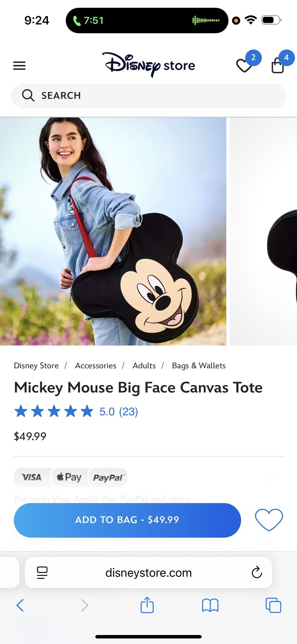
Task: Open the wishlist heart icon in header
Action: pyautogui.click(x=244, y=65)
